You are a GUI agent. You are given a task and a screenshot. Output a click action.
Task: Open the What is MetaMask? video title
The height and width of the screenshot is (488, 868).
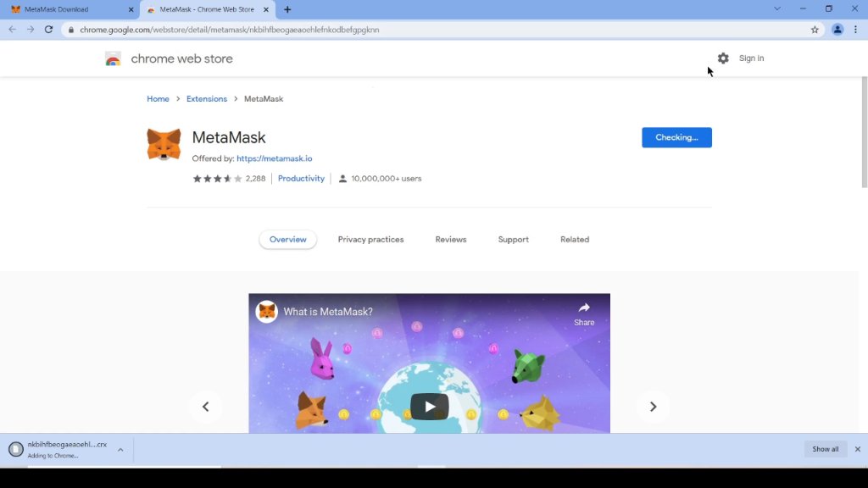pos(328,312)
